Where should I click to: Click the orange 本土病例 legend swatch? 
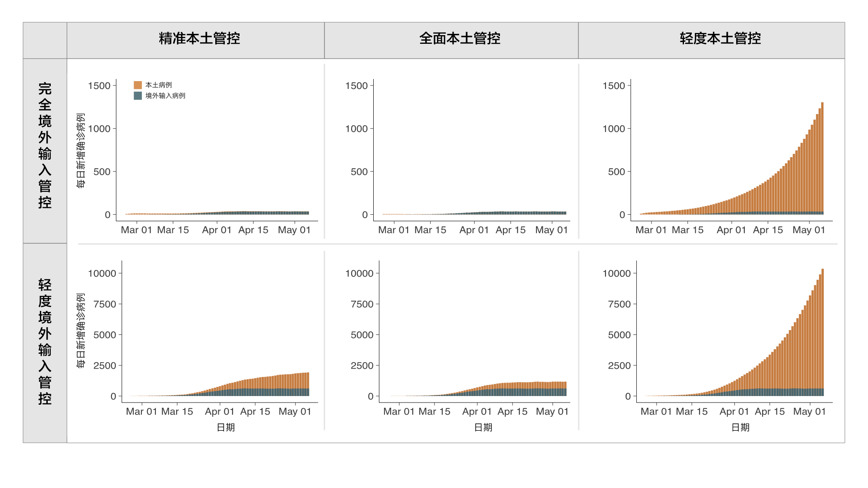(138, 85)
